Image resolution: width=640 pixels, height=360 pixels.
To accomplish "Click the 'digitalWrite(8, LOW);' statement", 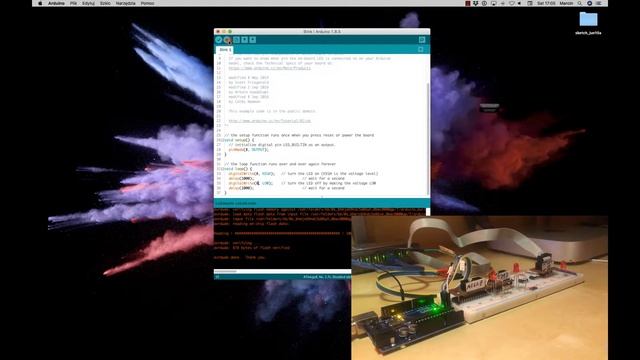I will click(251, 183).
